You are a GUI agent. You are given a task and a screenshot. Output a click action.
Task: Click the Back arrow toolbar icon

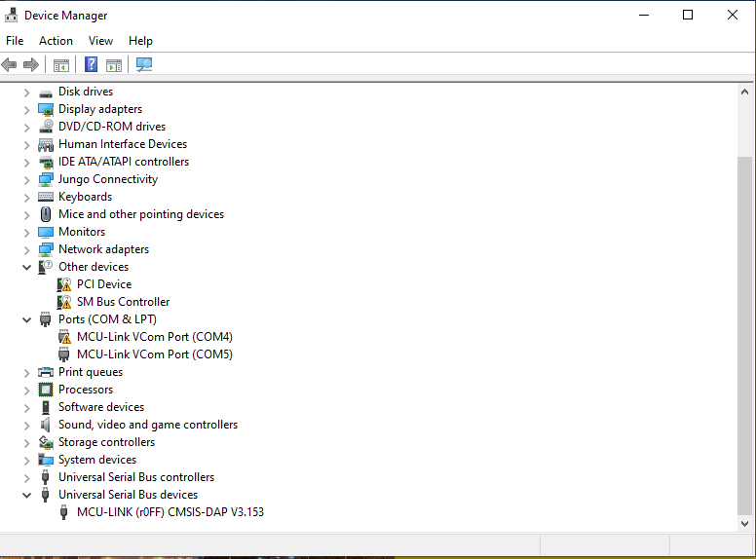point(9,64)
